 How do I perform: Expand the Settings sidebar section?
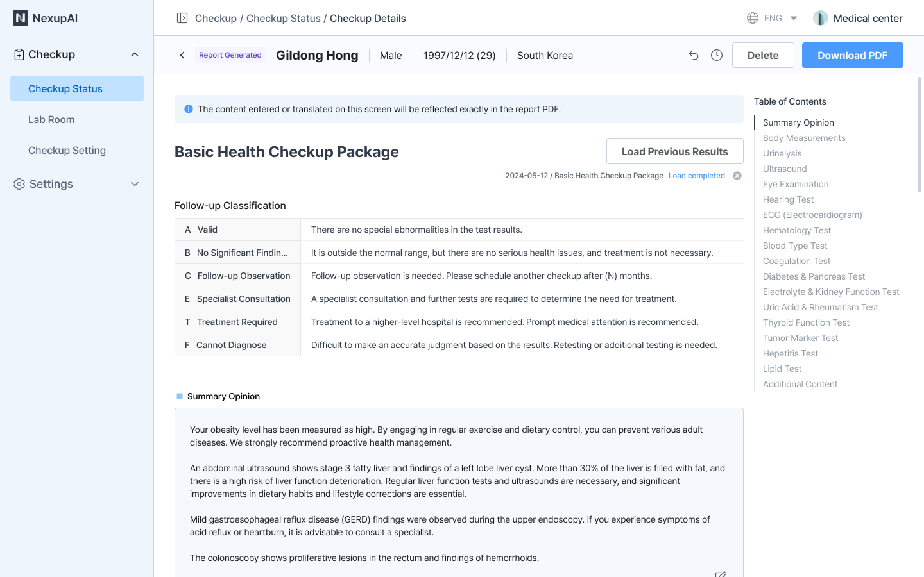tap(134, 184)
